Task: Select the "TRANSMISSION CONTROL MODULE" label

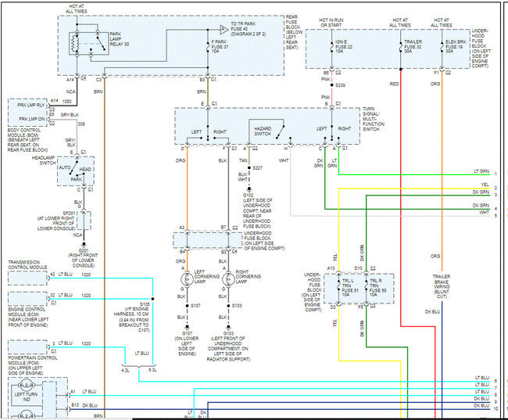Action: (x=27, y=264)
